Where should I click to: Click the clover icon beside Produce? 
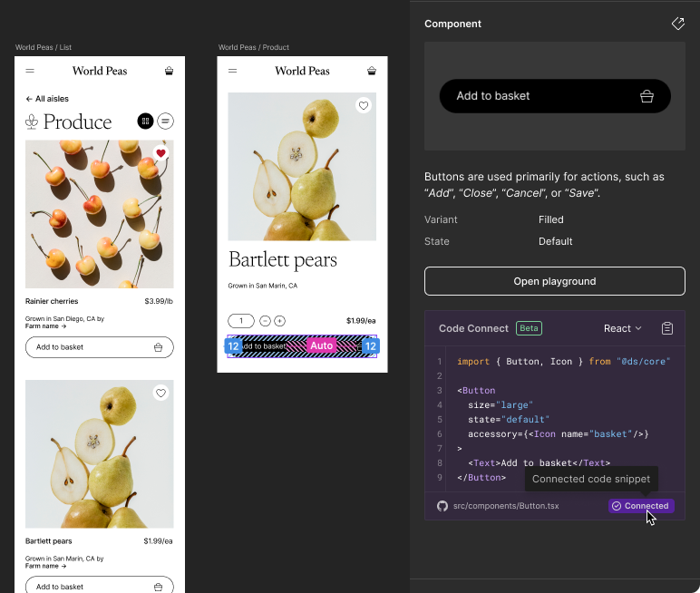point(32,122)
